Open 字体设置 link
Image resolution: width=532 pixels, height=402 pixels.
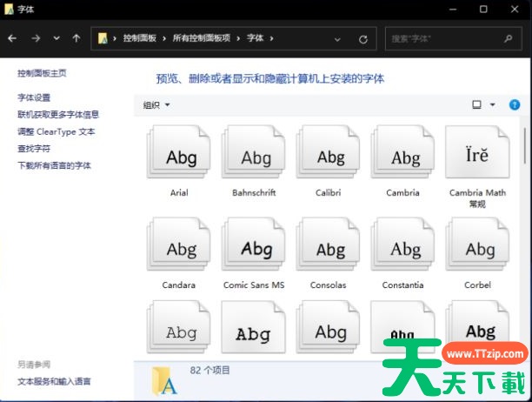[x=34, y=97]
